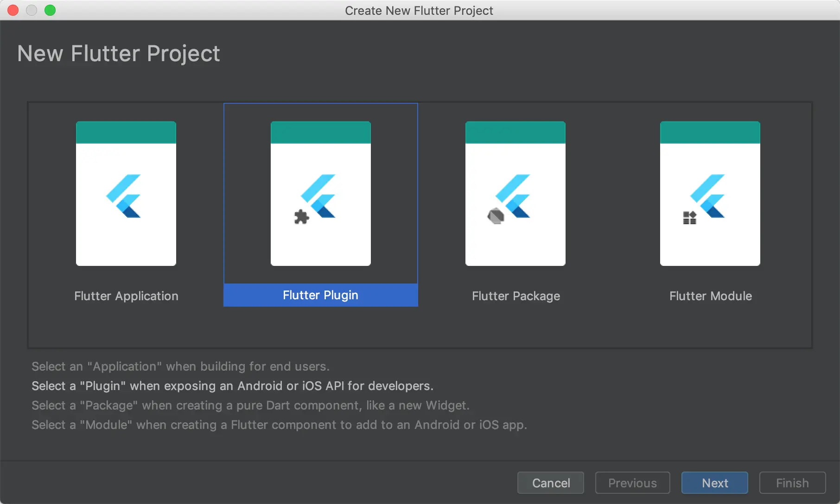Select the Flutter Package label
Screen dimensions: 840x504
[x=515, y=296]
